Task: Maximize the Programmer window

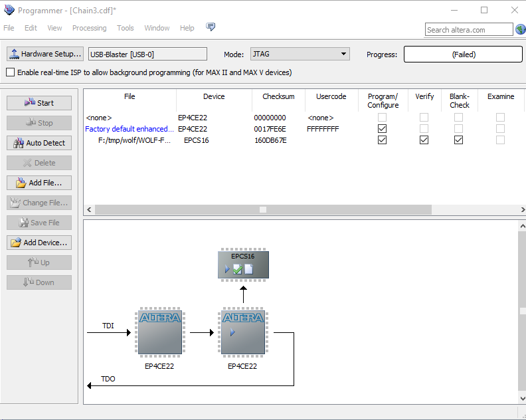Action: (484, 10)
